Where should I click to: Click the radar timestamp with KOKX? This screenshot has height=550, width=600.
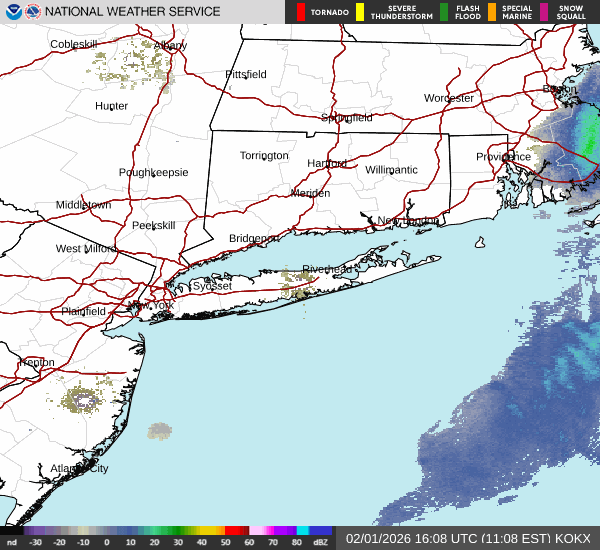coord(468,538)
